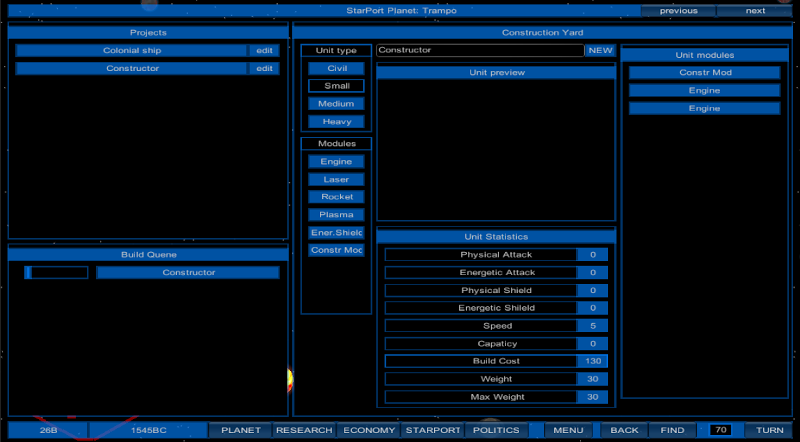Click the Projects panel header
This screenshot has width=800, height=442.
[148, 32]
